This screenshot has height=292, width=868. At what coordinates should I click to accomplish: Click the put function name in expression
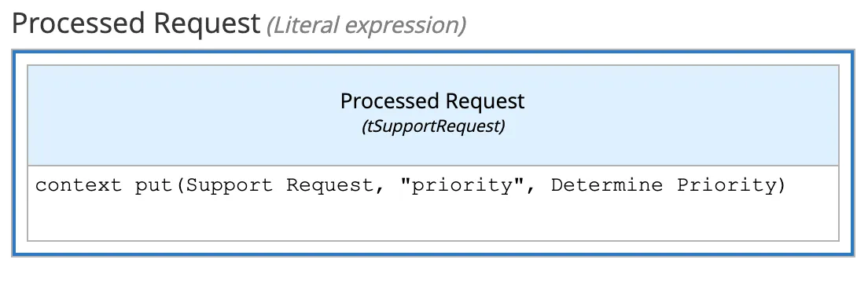[153, 186]
